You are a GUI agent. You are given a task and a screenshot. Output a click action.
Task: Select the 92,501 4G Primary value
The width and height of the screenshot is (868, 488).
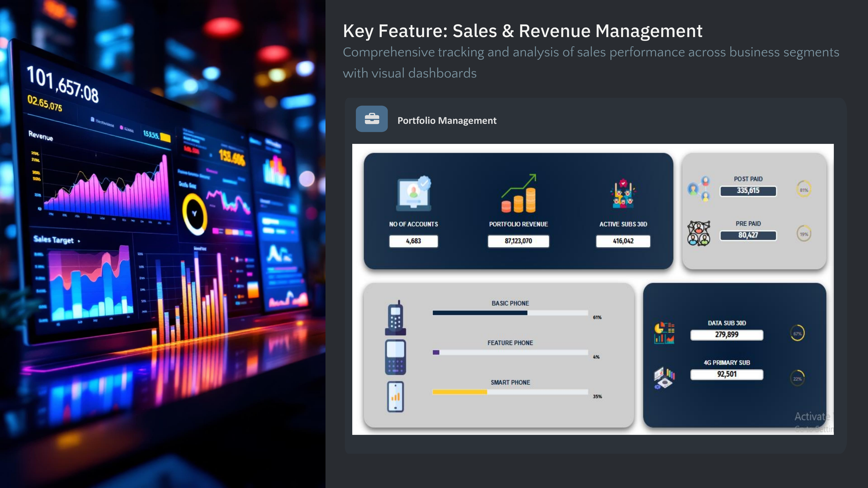(x=726, y=374)
